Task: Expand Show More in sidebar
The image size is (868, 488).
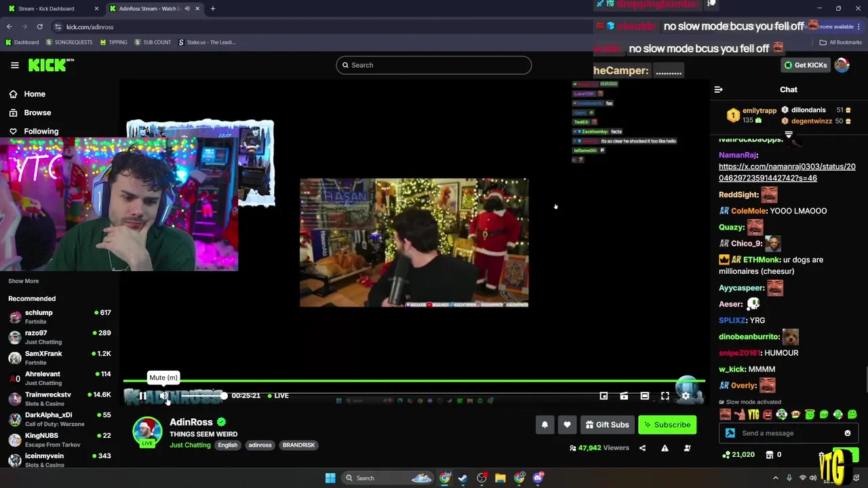Action: click(x=23, y=281)
